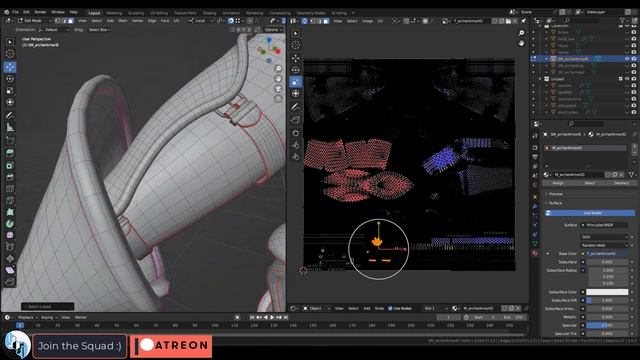Click the Assign material button

tap(558, 183)
